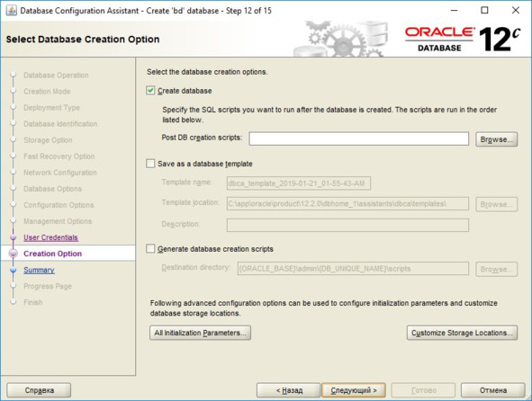532x401 pixels.
Task: Close the Database Configuration Assistant window
Action: (x=516, y=11)
